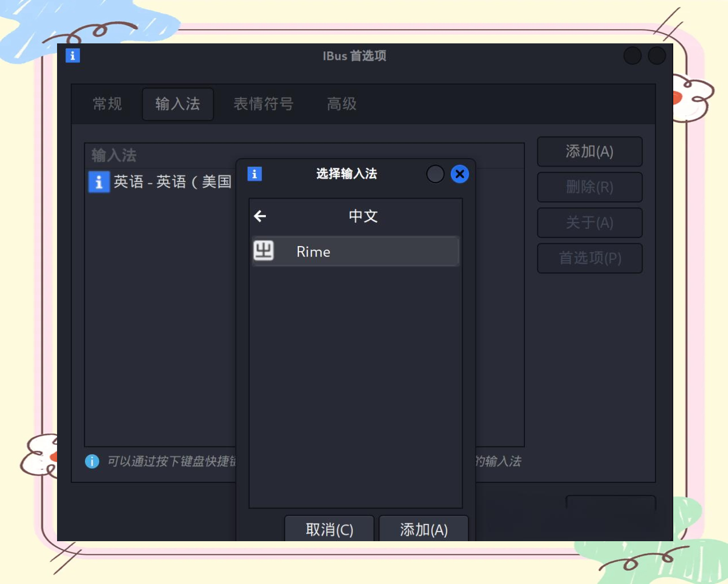Click the 中文 language heading
This screenshot has width=728, height=584.
[x=363, y=216]
